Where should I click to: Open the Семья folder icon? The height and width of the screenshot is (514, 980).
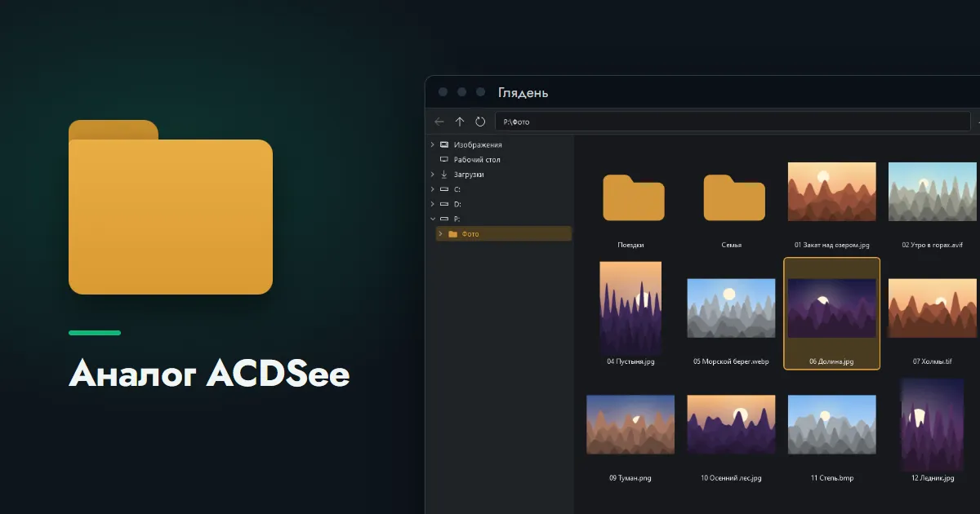(734, 197)
